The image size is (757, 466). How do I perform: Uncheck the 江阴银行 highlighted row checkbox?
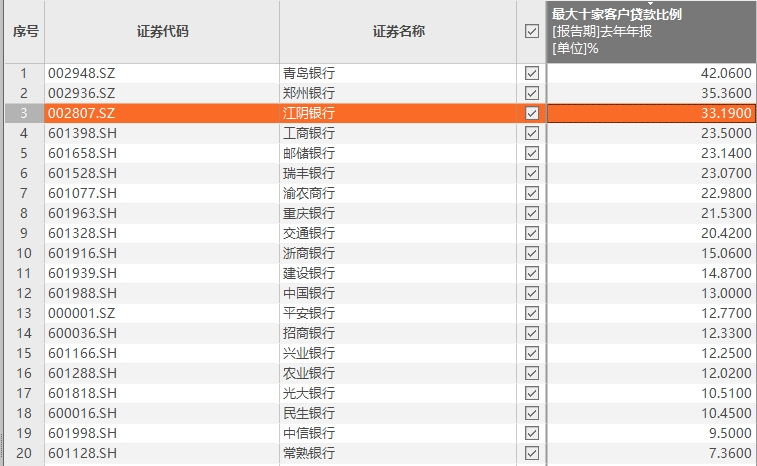[x=531, y=113]
